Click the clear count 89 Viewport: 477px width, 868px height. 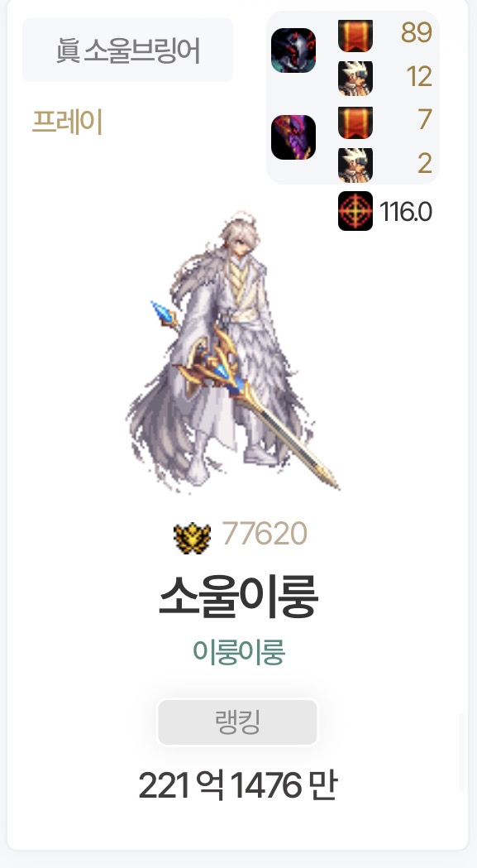(x=416, y=33)
